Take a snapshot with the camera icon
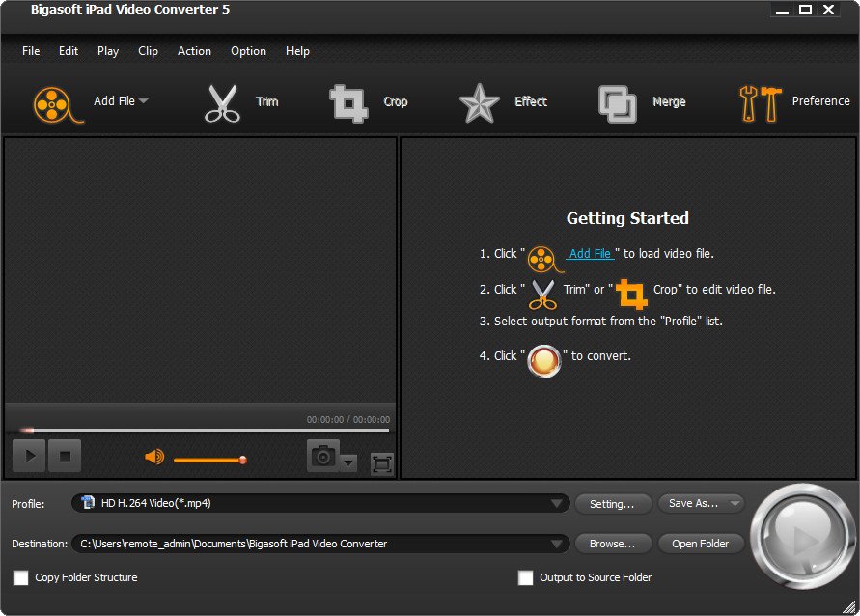This screenshot has width=860, height=616. (322, 457)
